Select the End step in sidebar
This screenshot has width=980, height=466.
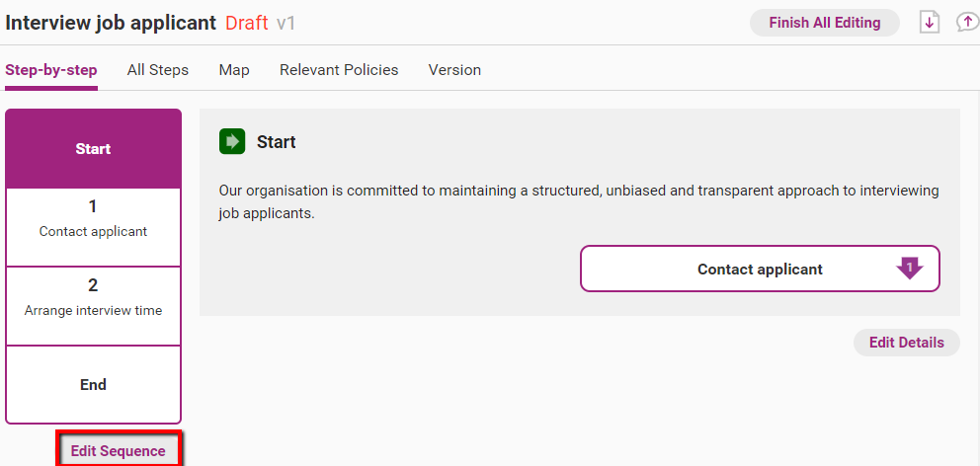[x=93, y=385]
